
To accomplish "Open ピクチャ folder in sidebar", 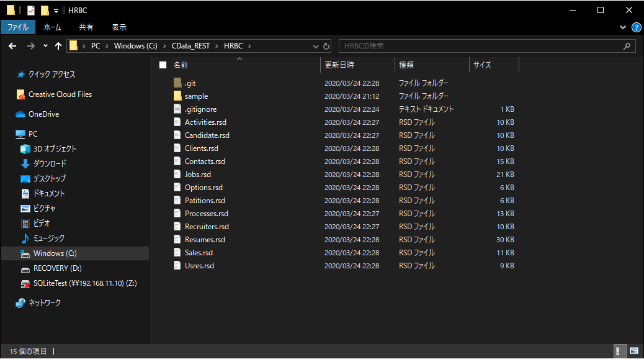I will pos(44,209).
